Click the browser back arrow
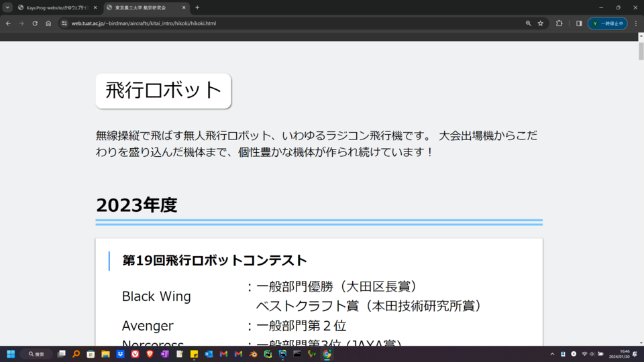 8,23
